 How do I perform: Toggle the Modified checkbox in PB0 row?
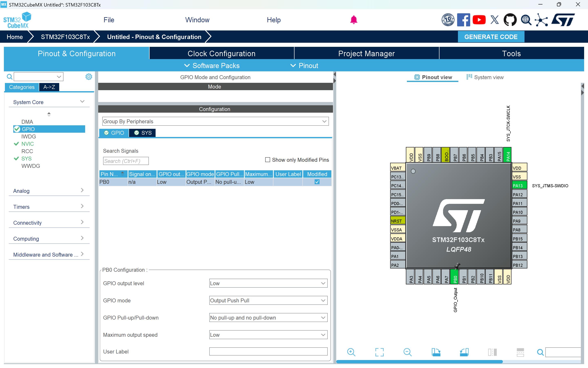[317, 182]
